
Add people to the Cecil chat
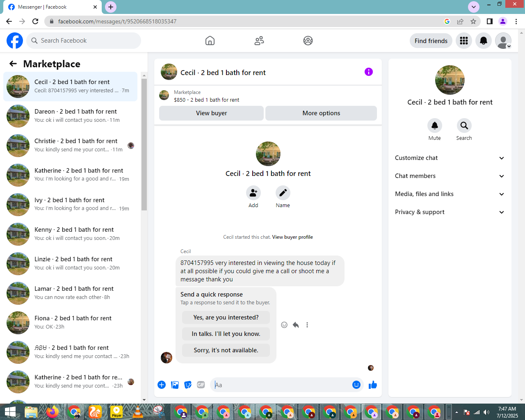click(x=253, y=193)
